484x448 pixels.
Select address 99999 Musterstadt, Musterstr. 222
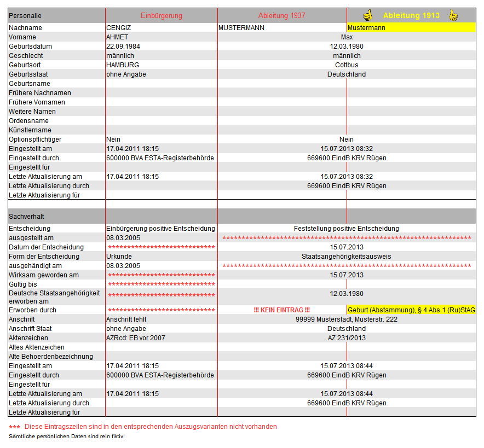pyautogui.click(x=347, y=319)
